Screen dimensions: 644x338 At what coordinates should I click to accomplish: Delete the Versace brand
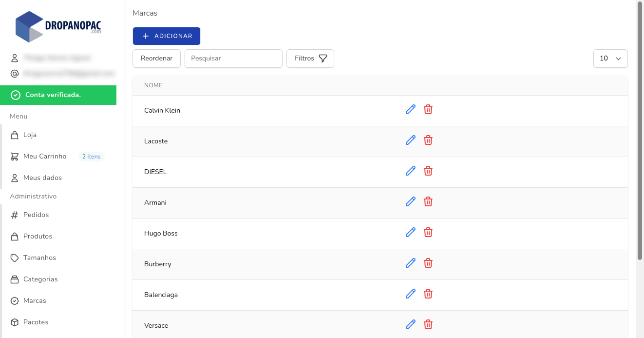[x=428, y=324]
